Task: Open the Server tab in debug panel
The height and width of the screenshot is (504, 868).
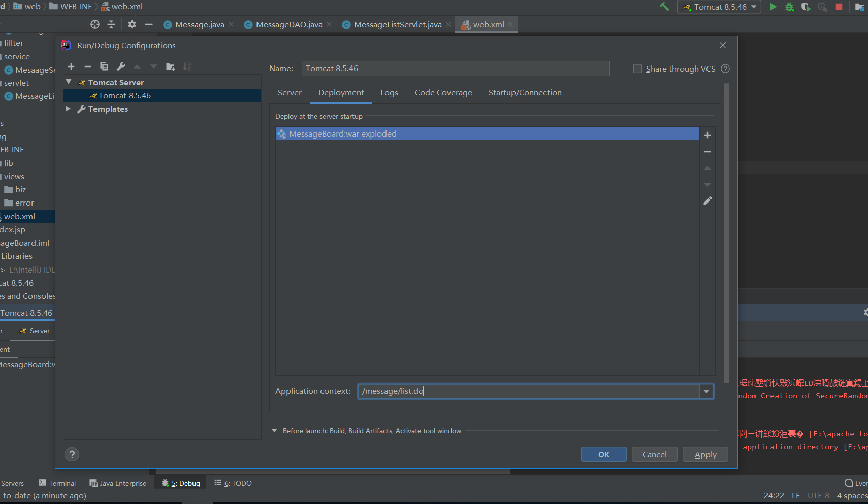Action: coord(35,331)
